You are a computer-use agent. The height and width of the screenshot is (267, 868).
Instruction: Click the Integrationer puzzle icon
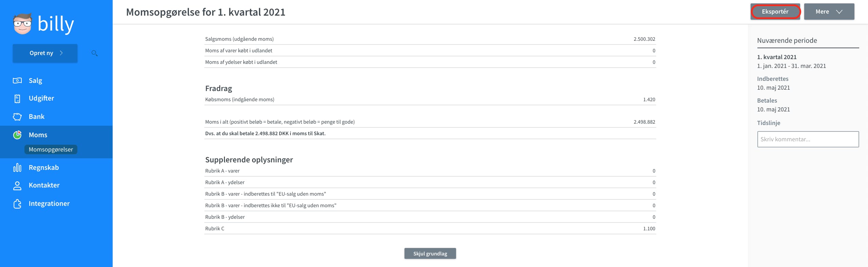point(17,203)
